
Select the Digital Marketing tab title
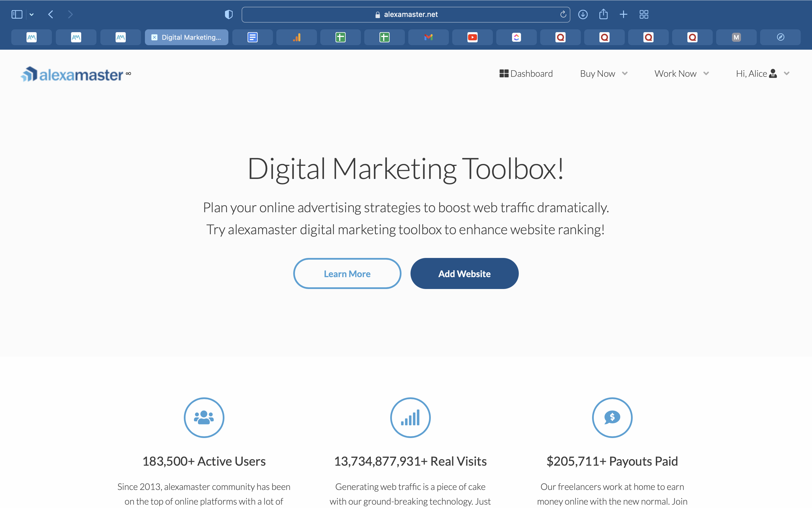(x=191, y=37)
